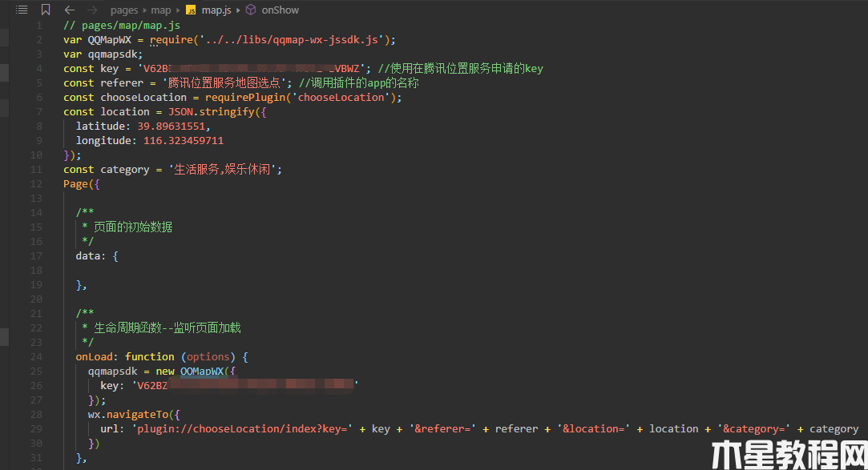The image size is (868, 470).
Task: Click the '生活服务,娱乐休闲' category string
Action: click(222, 169)
